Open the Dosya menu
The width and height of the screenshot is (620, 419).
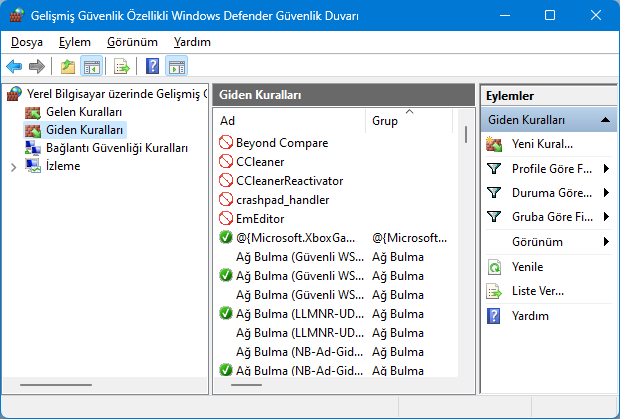[x=27, y=42]
